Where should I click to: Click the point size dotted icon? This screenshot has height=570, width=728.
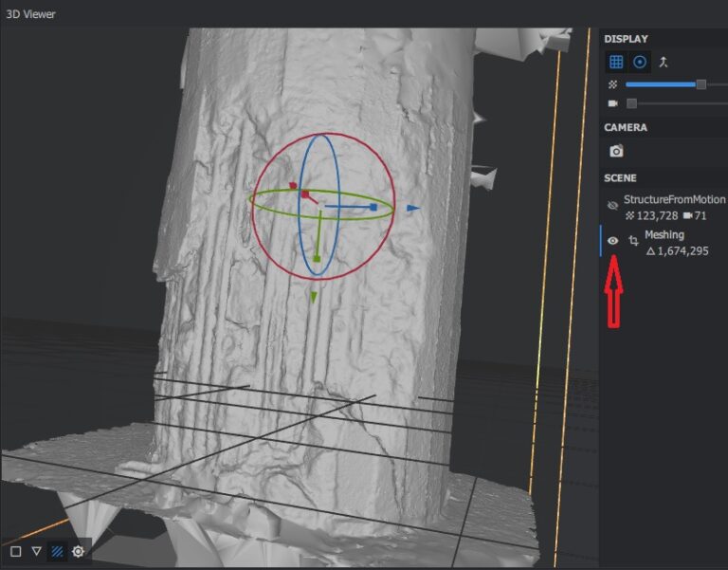(x=612, y=84)
